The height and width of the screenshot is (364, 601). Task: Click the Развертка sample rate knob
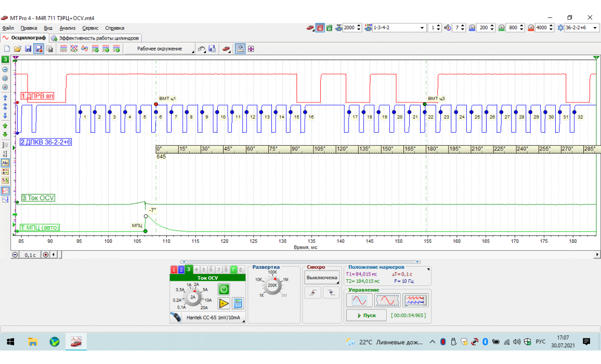point(272,285)
